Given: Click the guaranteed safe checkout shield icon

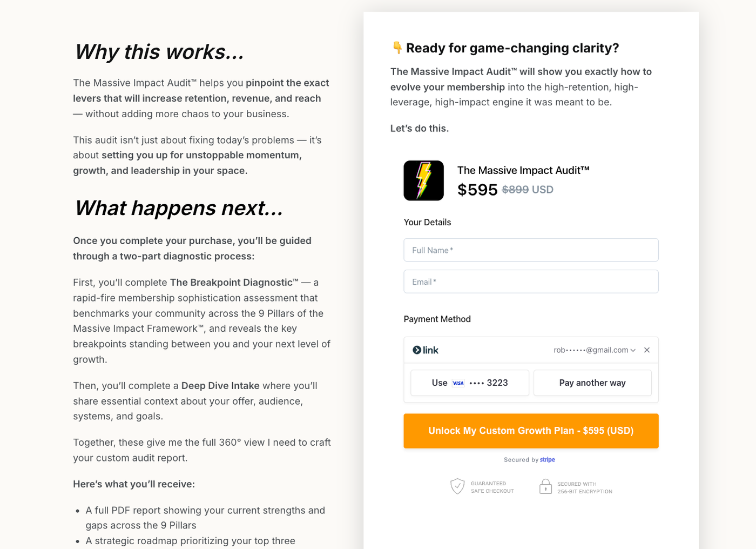Looking at the screenshot, I should pos(458,486).
